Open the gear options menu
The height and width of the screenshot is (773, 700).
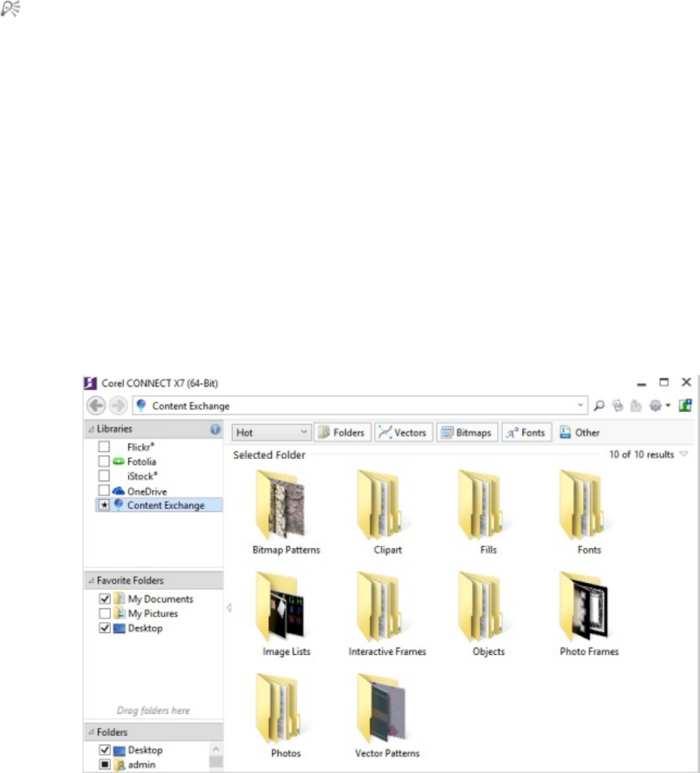point(655,406)
